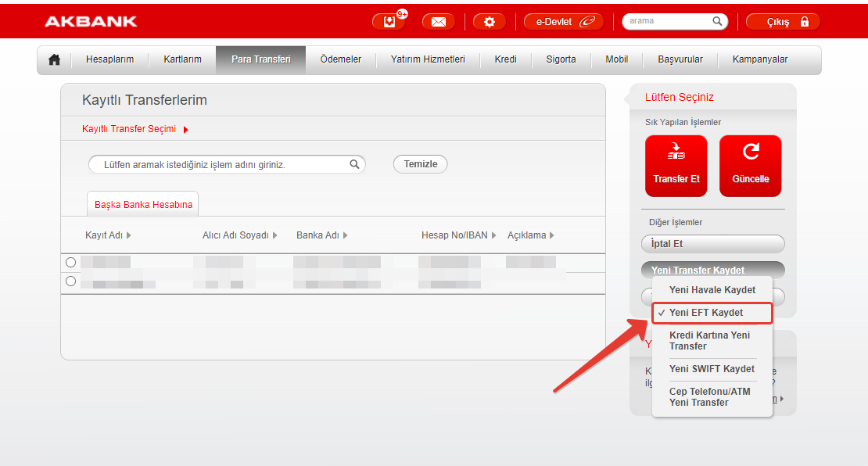
Task: Open the Kampanyalar menu
Action: tap(760, 59)
